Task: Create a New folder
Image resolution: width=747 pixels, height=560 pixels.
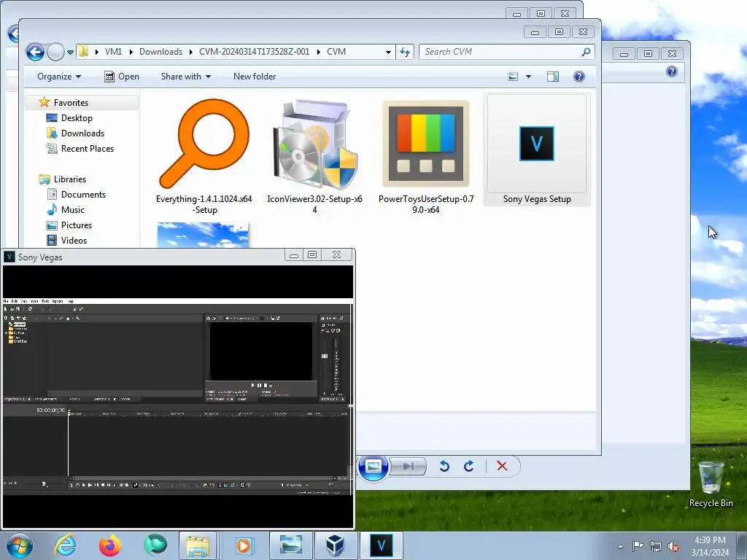Action: pyautogui.click(x=255, y=76)
